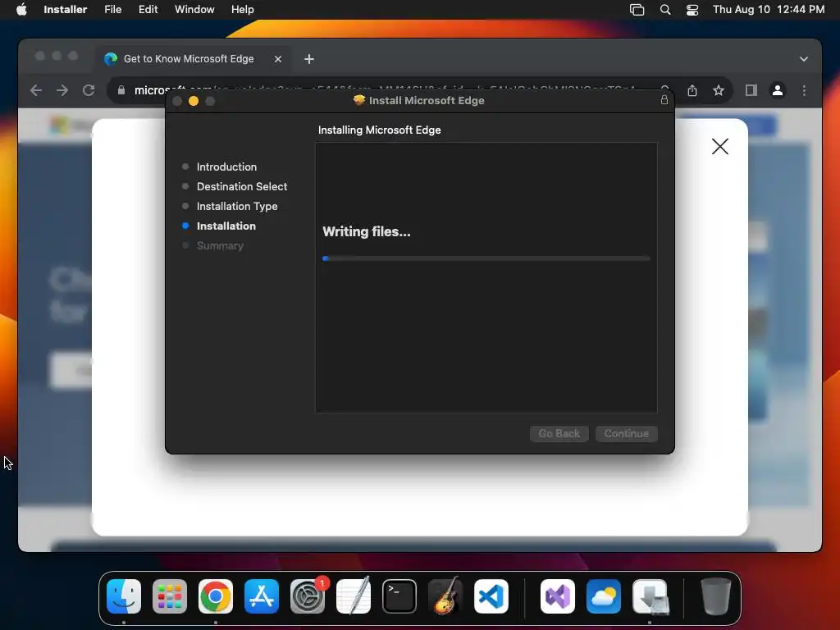Click the Install Microsoft Edge package icon

359,100
